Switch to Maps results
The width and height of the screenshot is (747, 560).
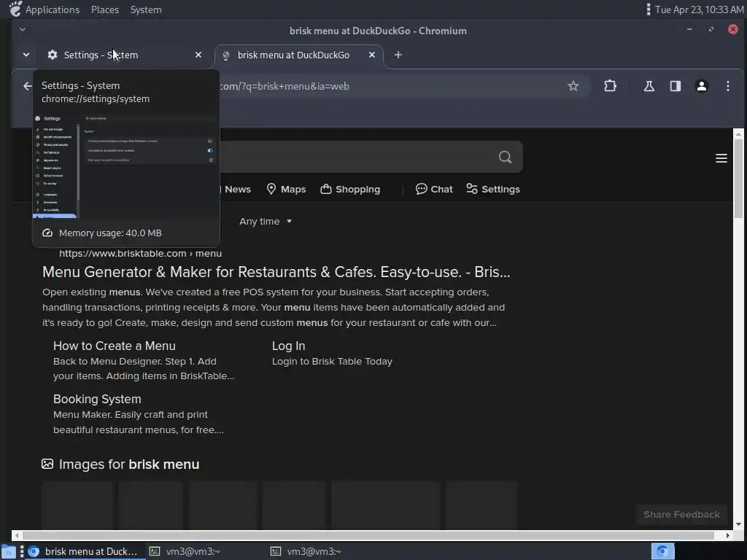click(286, 190)
